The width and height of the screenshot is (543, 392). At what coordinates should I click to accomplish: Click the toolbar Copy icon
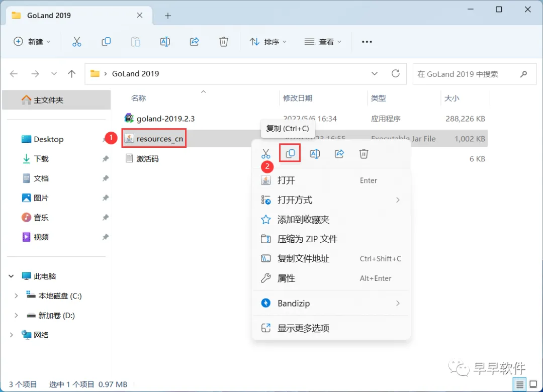coord(106,42)
